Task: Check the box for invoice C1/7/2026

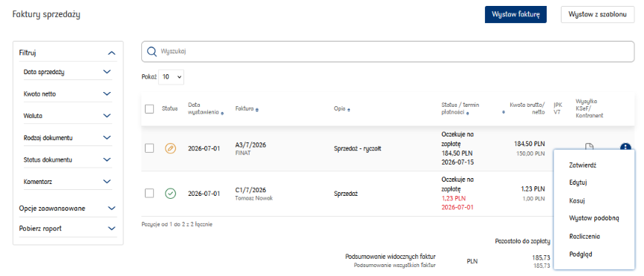Action: 149,193
